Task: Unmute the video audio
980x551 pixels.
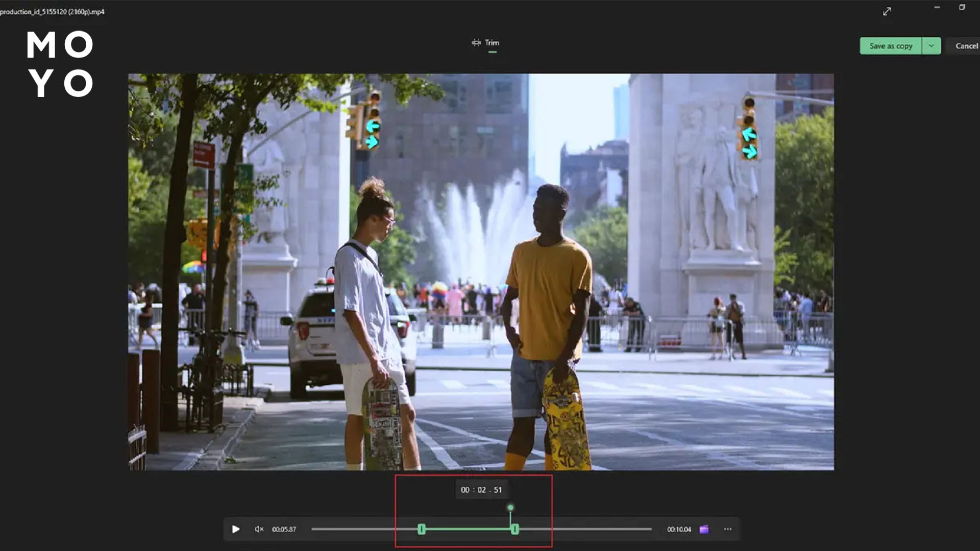Action: pyautogui.click(x=259, y=529)
